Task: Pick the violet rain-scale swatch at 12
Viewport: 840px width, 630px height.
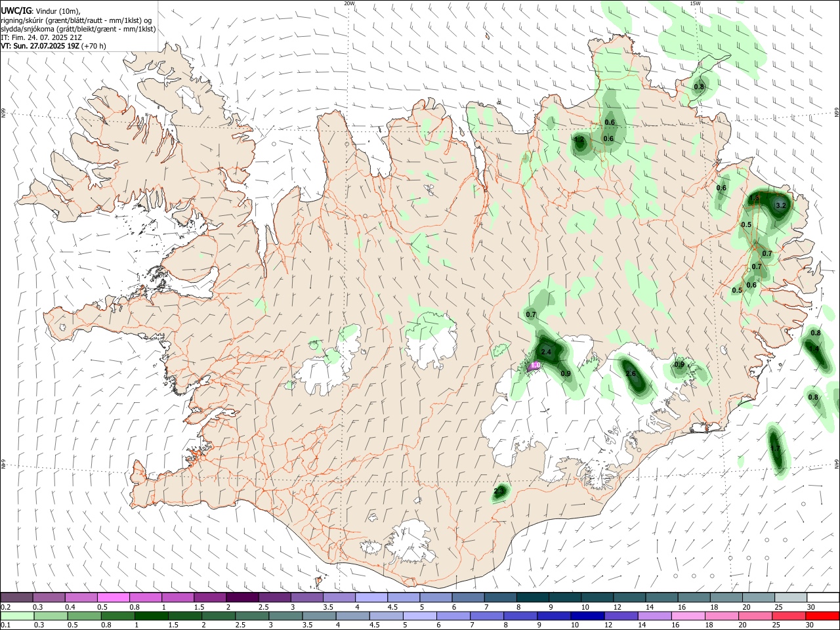Action: [x=621, y=616]
